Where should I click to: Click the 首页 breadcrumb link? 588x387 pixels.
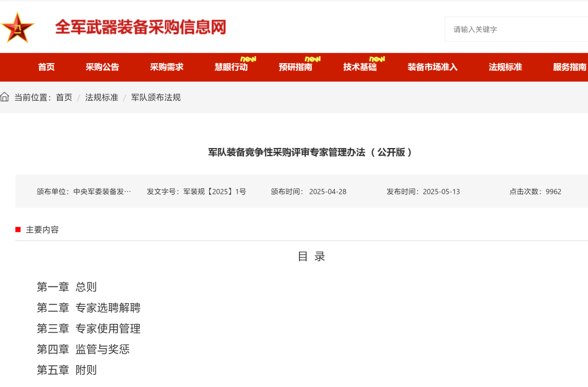(65, 97)
